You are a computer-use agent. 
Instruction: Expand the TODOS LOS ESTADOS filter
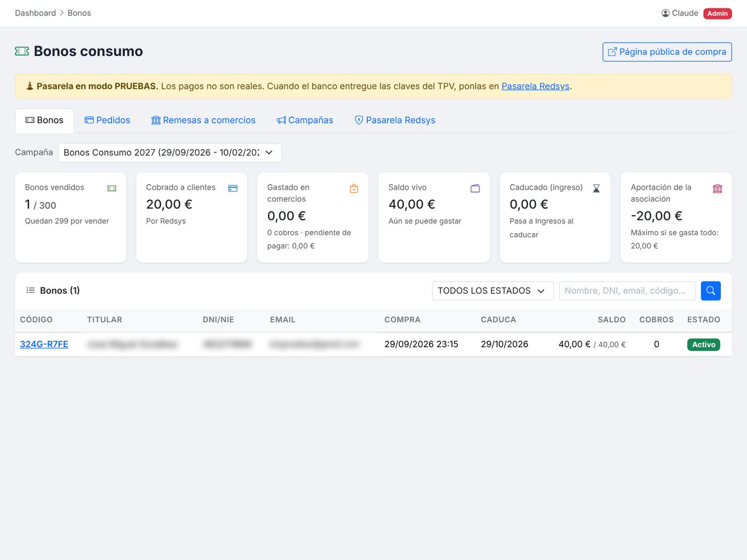click(492, 291)
